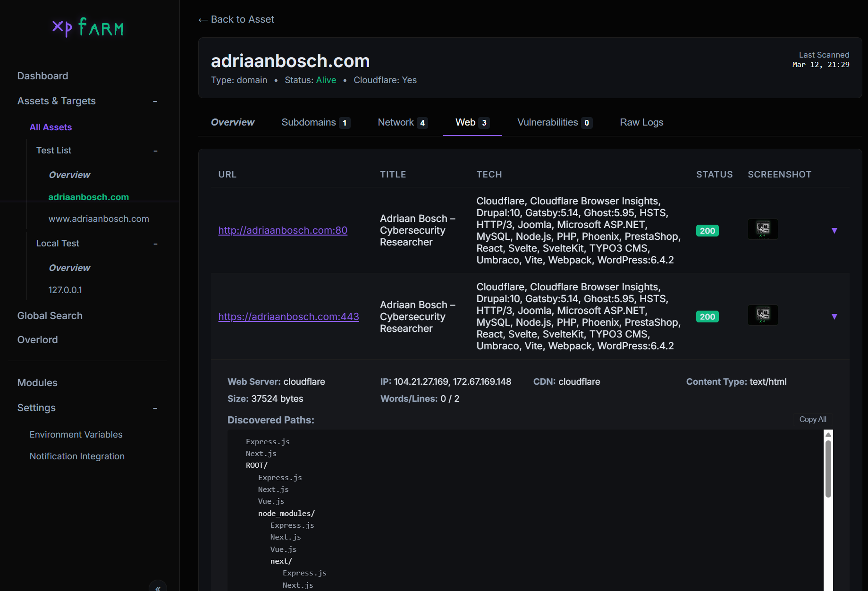Expand details for http://adriaanbosch.com:80 row
The width and height of the screenshot is (868, 591).
point(834,230)
